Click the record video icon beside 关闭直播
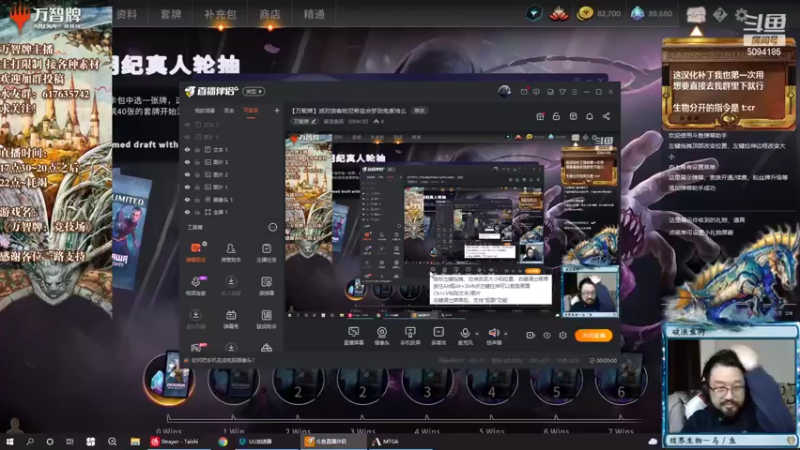The width and height of the screenshot is (800, 450). [x=531, y=335]
